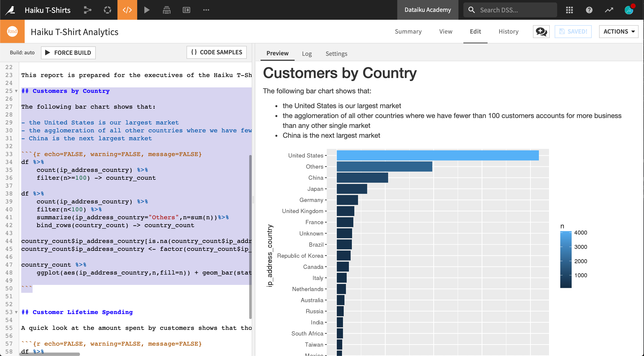Open the Settings tab of the preview pane
The width and height of the screenshot is (644, 356).
tap(336, 54)
